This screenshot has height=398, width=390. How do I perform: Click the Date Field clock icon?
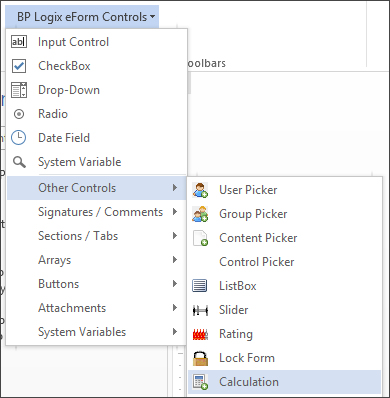point(19,138)
